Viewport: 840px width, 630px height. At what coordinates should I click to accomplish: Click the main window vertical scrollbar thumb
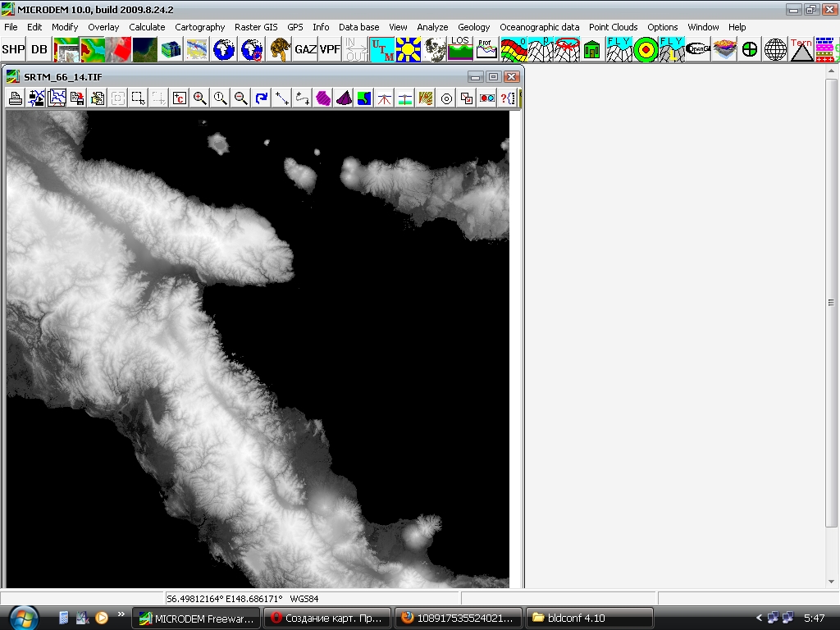[x=832, y=303]
